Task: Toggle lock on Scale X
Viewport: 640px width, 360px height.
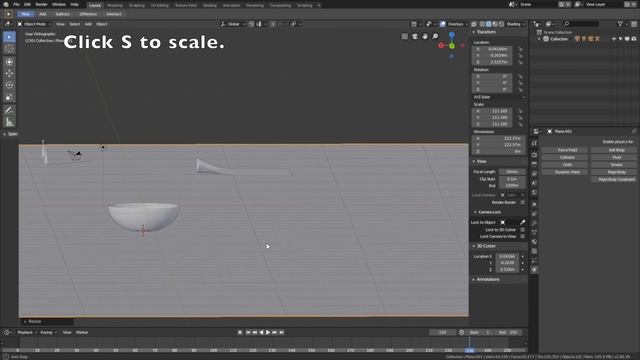Action: (520, 111)
